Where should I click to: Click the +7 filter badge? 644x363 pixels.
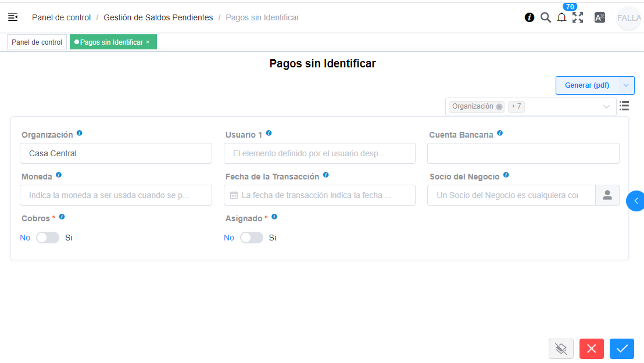point(516,106)
